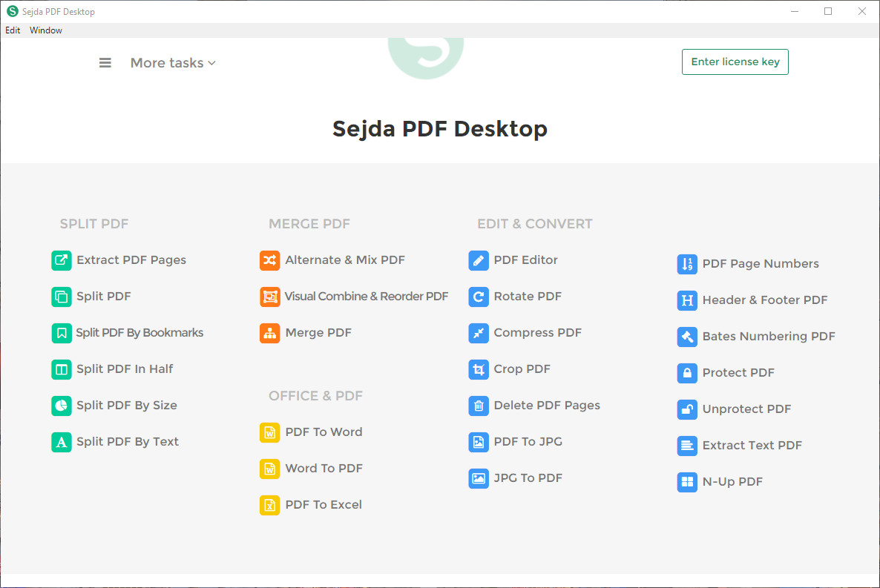The height and width of the screenshot is (588, 880).
Task: Open the Delete PDF Pages link
Action: 547,405
